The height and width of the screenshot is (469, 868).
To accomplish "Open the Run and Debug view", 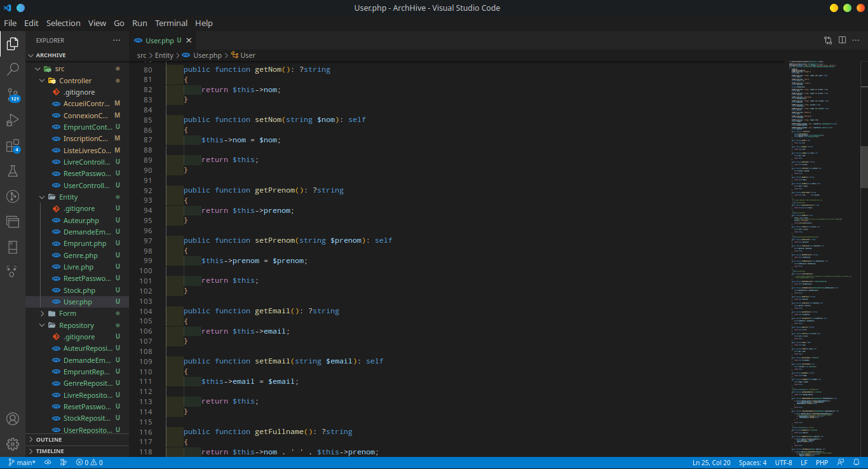I will click(x=13, y=120).
